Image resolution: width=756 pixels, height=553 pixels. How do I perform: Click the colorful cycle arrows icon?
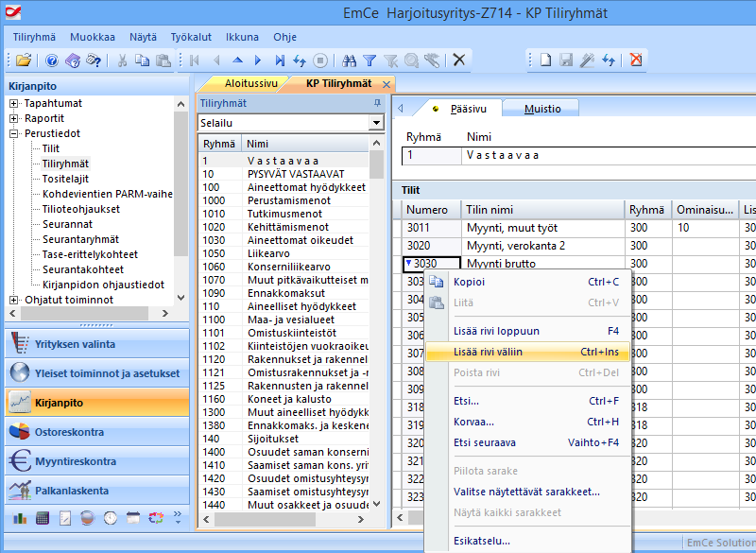point(156,518)
